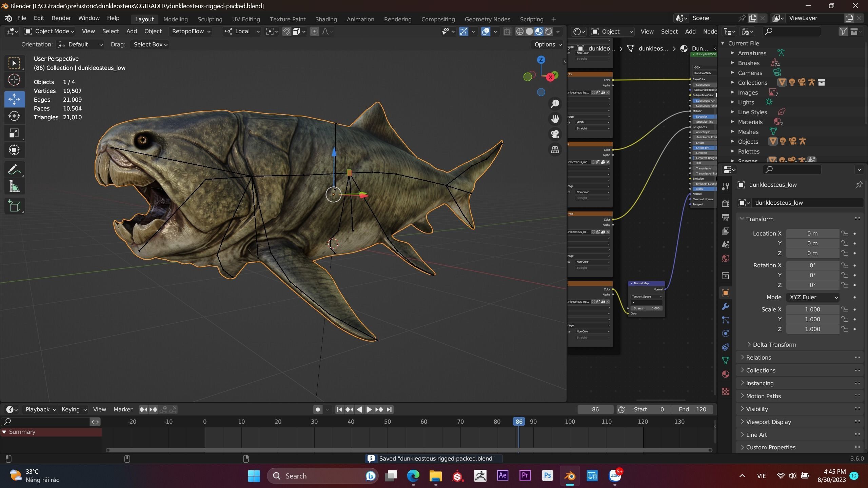Open the View Layer properties tab
868x488 pixels.
click(726, 231)
